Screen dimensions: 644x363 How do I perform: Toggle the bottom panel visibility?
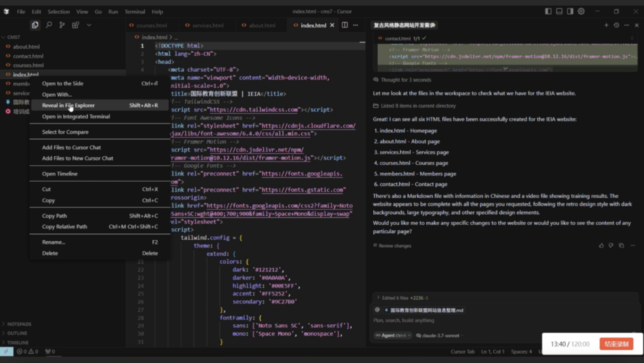(559, 11)
